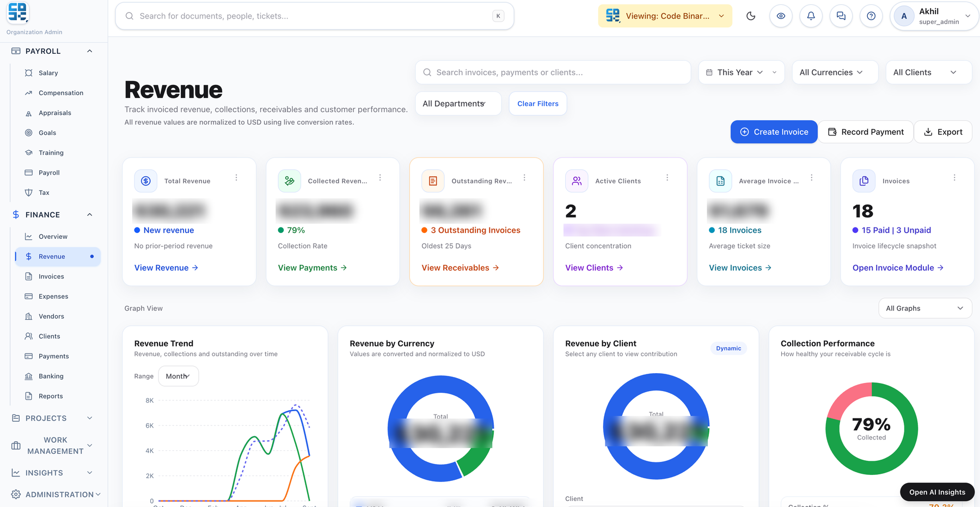Image resolution: width=980 pixels, height=507 pixels.
Task: Open Invoices card options menu
Action: tap(954, 178)
